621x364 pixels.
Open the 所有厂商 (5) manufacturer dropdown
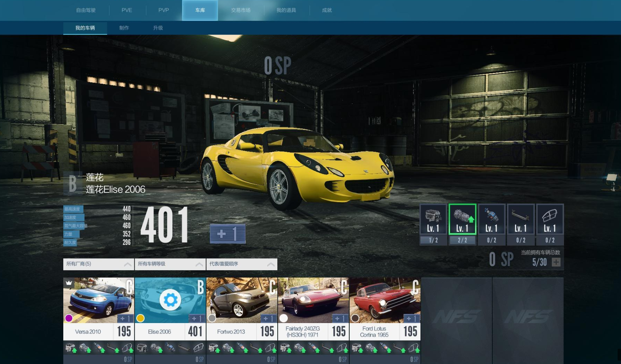(x=99, y=264)
